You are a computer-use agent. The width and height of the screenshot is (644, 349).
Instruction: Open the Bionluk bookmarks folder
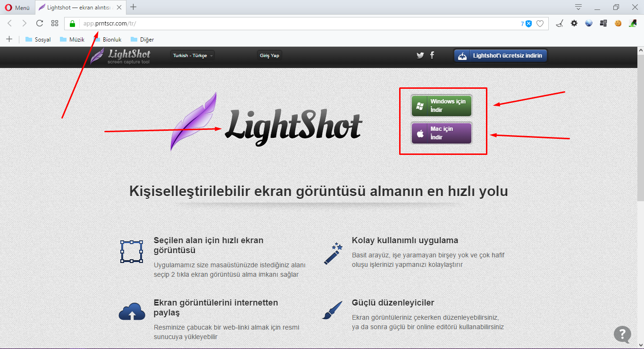[x=108, y=40]
